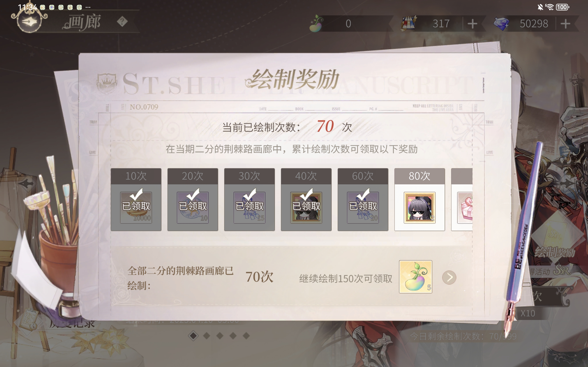The width and height of the screenshot is (588, 367).
Task: View claimed 60次 reward with checkmark
Action: [363, 200]
